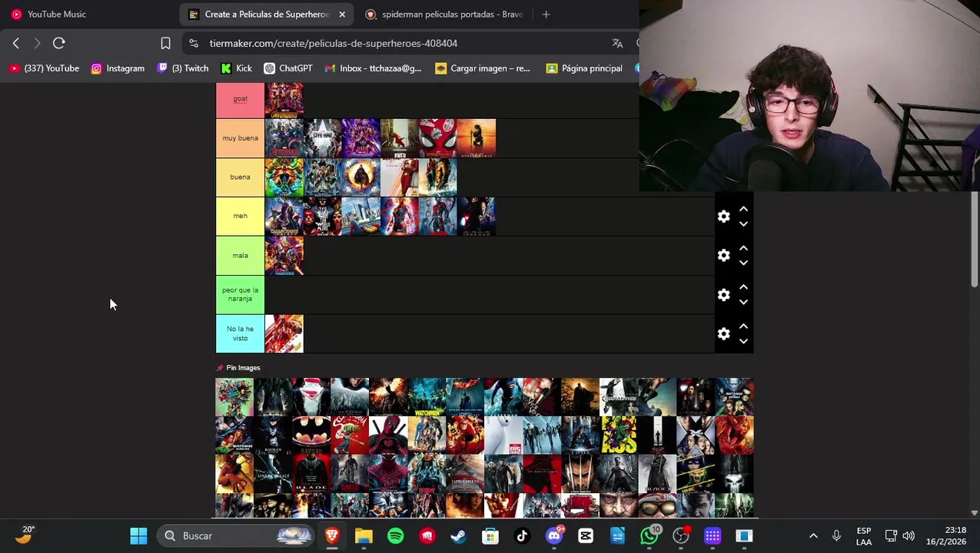Screen dimensions: 980x553
Task: Close the Peliculas de Superheroes tab
Action: pos(342,14)
